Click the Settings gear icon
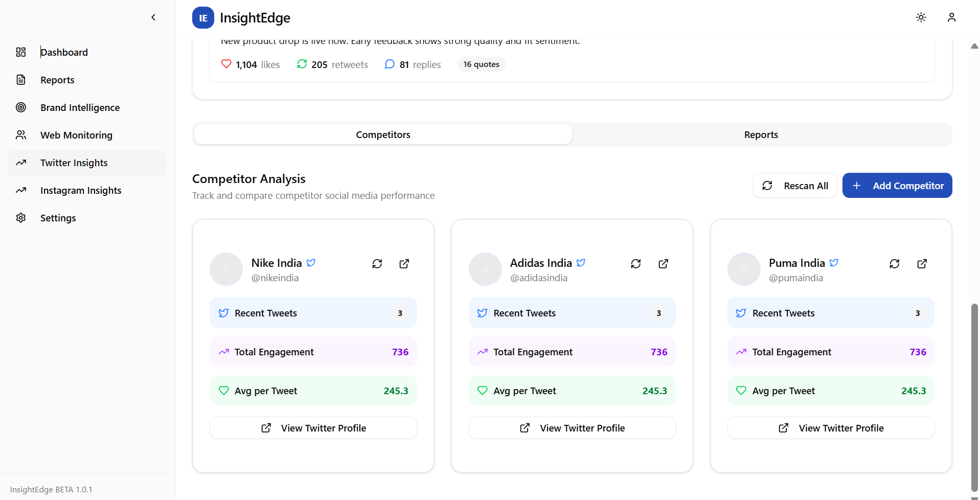Image resolution: width=980 pixels, height=500 pixels. pyautogui.click(x=21, y=218)
